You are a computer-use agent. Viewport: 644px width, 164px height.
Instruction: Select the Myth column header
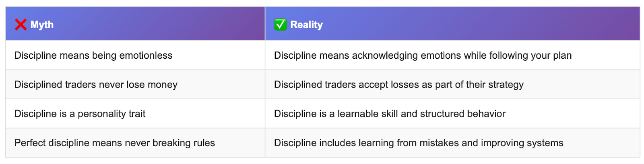click(x=135, y=24)
